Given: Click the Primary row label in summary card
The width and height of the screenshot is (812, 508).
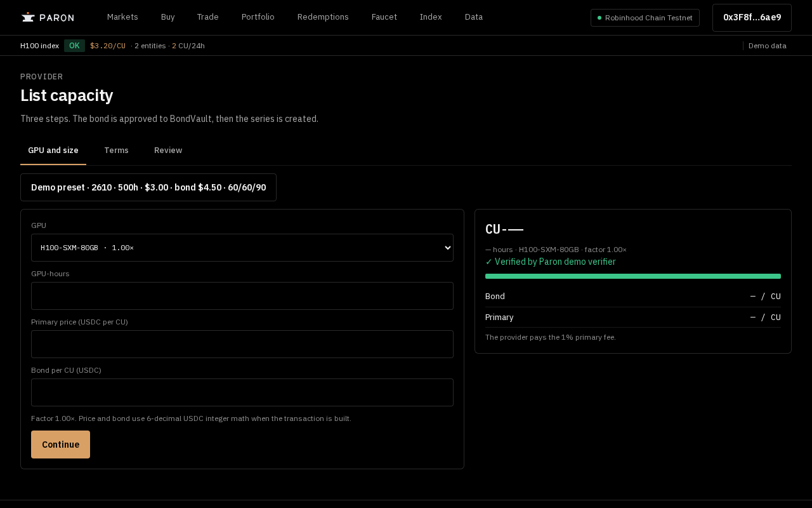Looking at the screenshot, I should [499, 317].
